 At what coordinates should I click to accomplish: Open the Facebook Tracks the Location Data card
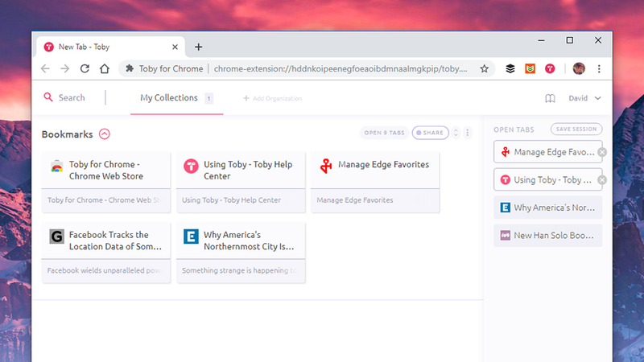(106, 253)
